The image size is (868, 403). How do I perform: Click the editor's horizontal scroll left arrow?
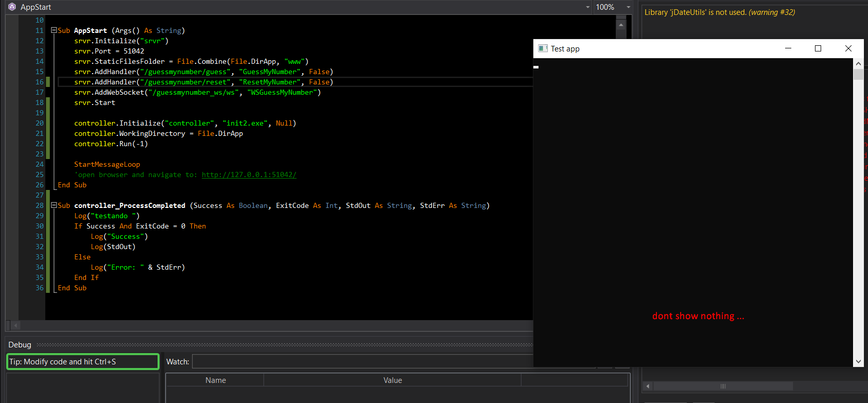[x=15, y=325]
